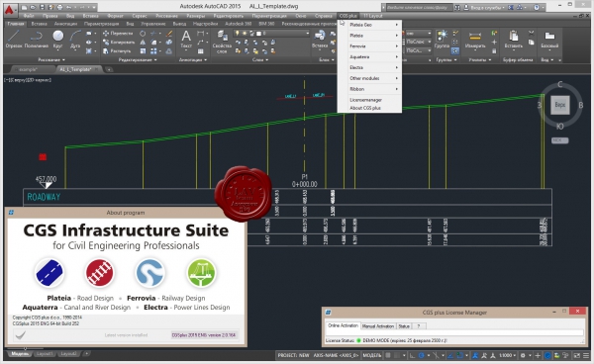Choose the Copy (Копировать) command
This screenshot has width=594, height=364.
(119, 42)
